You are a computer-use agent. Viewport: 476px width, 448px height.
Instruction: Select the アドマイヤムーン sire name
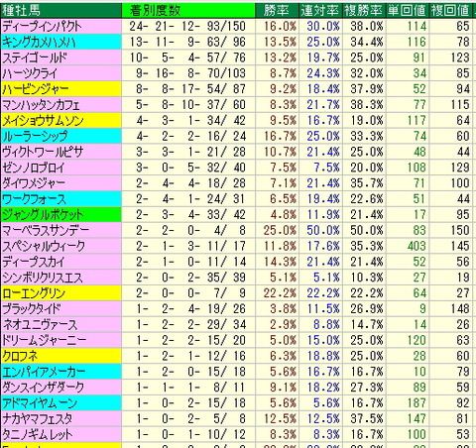pos(40,402)
